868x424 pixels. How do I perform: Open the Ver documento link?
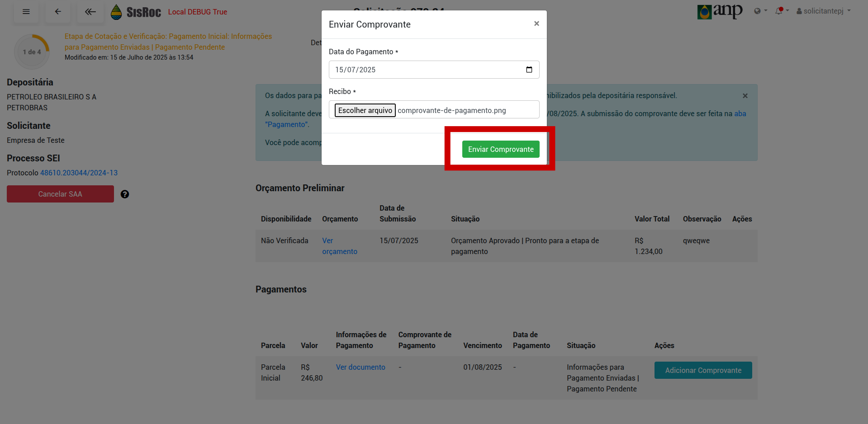pos(360,367)
